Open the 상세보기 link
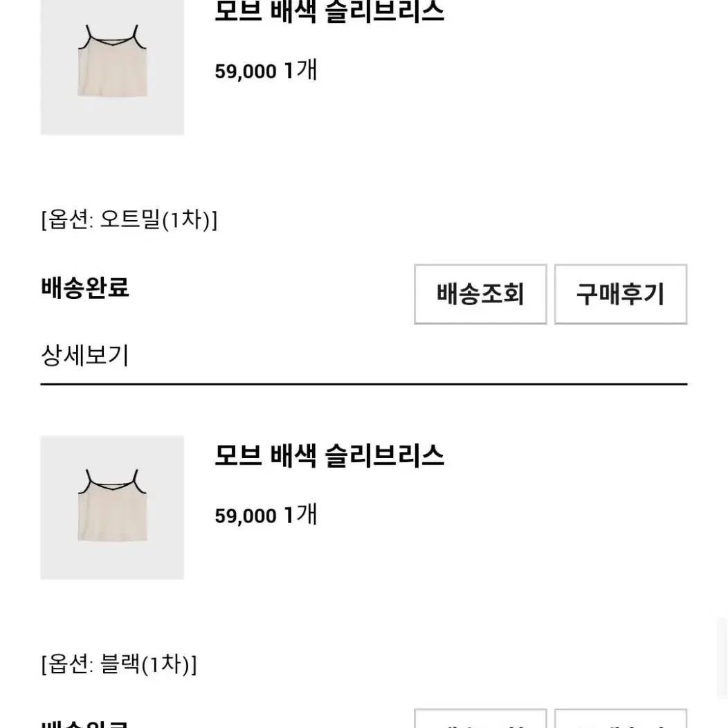The height and width of the screenshot is (728, 728). click(84, 355)
